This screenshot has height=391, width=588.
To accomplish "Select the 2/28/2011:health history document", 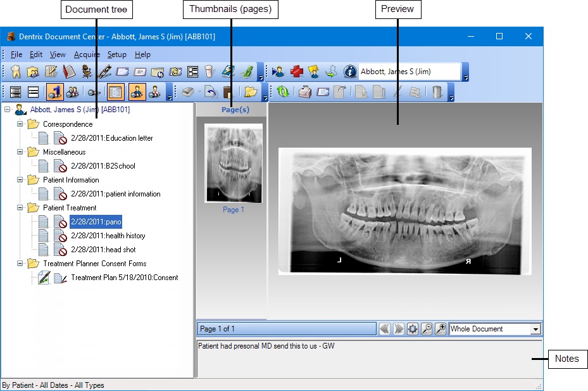I will point(108,236).
